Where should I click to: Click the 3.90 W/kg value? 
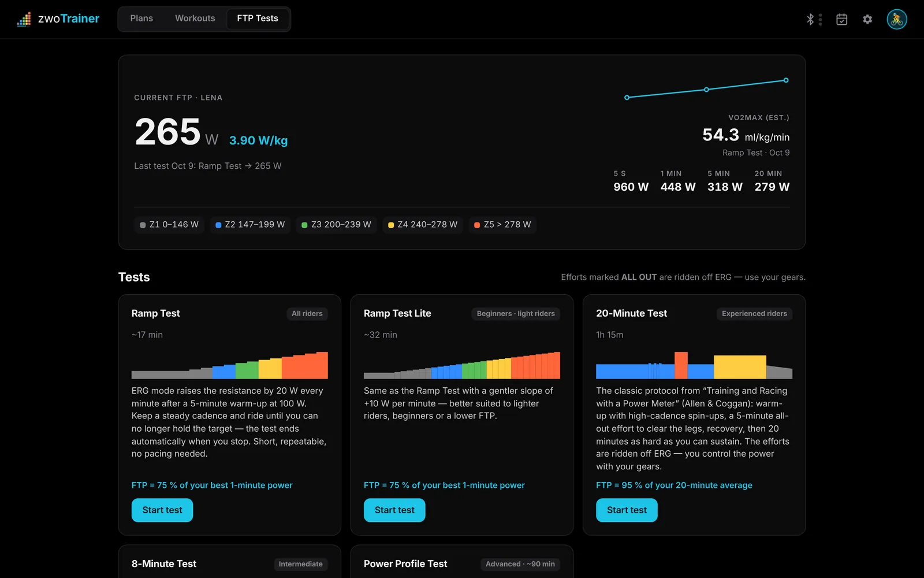pyautogui.click(x=258, y=140)
